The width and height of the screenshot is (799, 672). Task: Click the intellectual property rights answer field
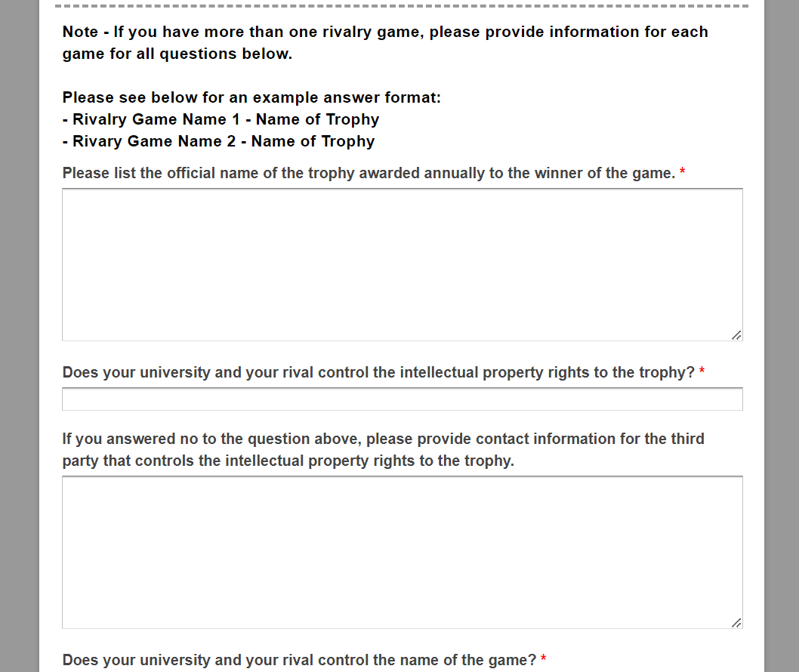pyautogui.click(x=402, y=399)
